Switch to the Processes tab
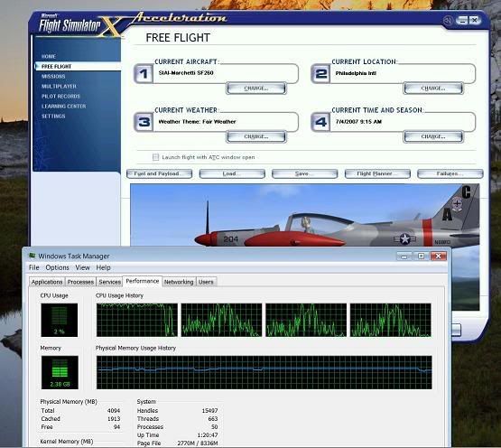Screen dimensions: 501x448 pos(80,282)
